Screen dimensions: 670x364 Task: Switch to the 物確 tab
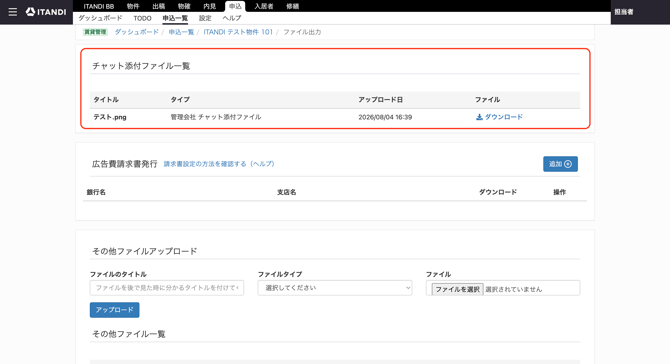[184, 6]
